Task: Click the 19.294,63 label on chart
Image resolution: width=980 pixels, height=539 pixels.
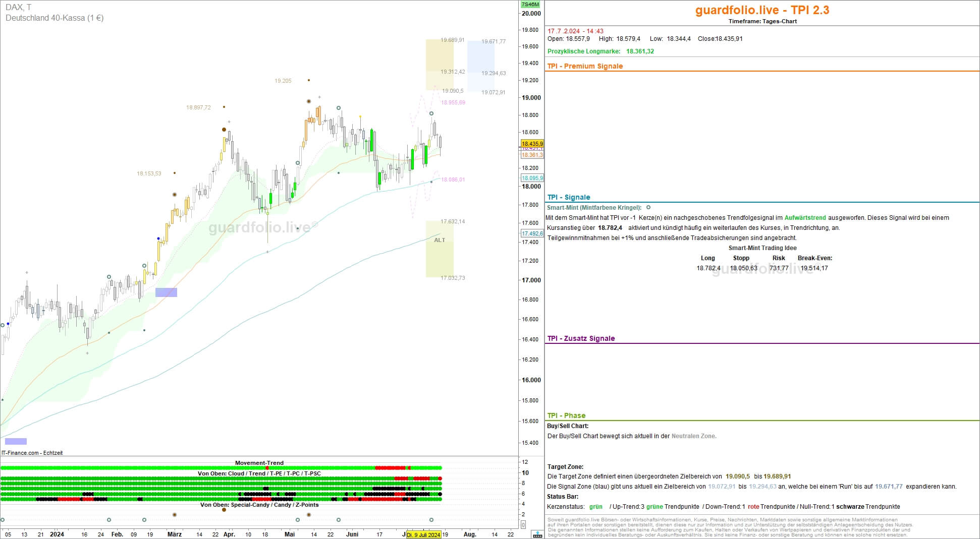Action: pos(494,73)
